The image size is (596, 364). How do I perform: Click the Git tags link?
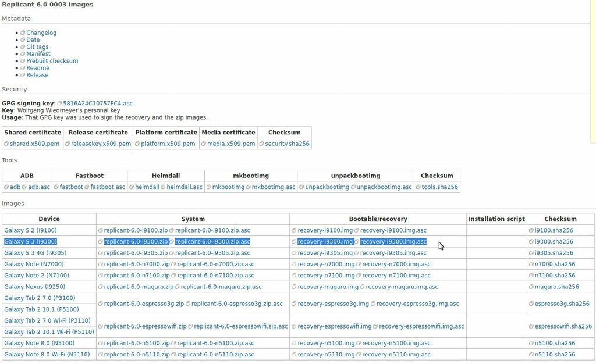click(37, 47)
